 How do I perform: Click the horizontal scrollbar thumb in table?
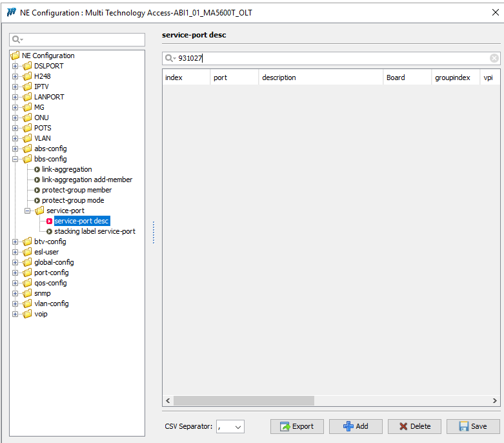243,400
